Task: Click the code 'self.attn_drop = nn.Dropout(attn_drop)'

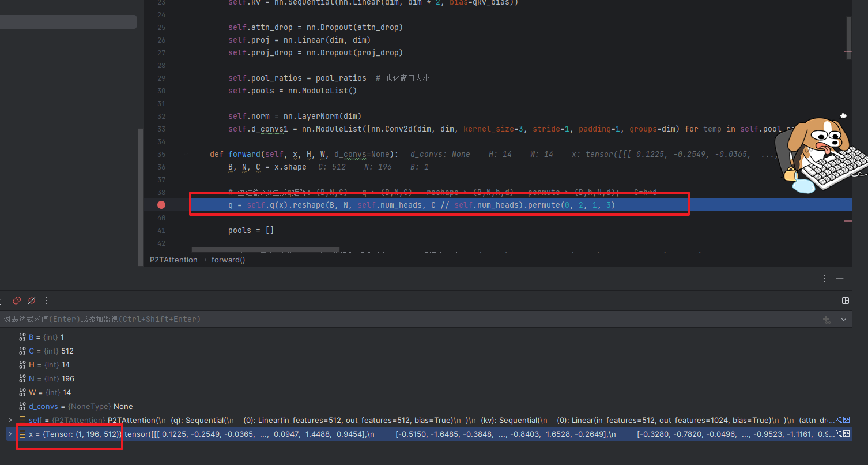Action: 315,27
